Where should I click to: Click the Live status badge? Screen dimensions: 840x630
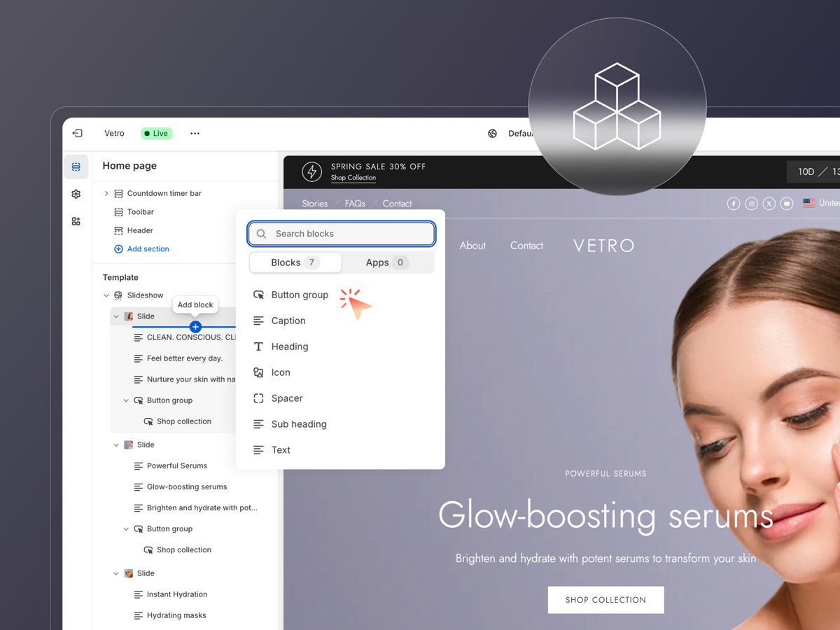pyautogui.click(x=157, y=133)
